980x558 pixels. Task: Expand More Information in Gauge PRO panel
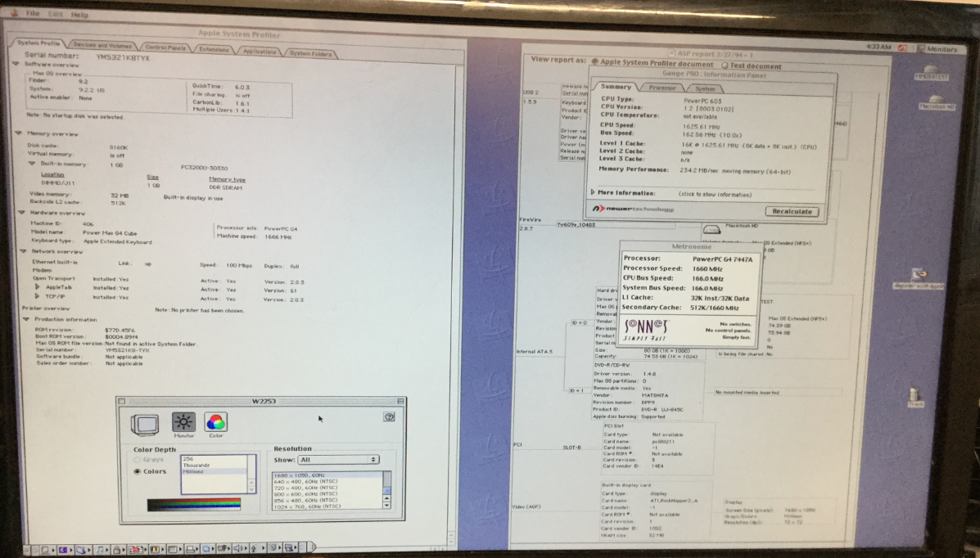point(593,192)
